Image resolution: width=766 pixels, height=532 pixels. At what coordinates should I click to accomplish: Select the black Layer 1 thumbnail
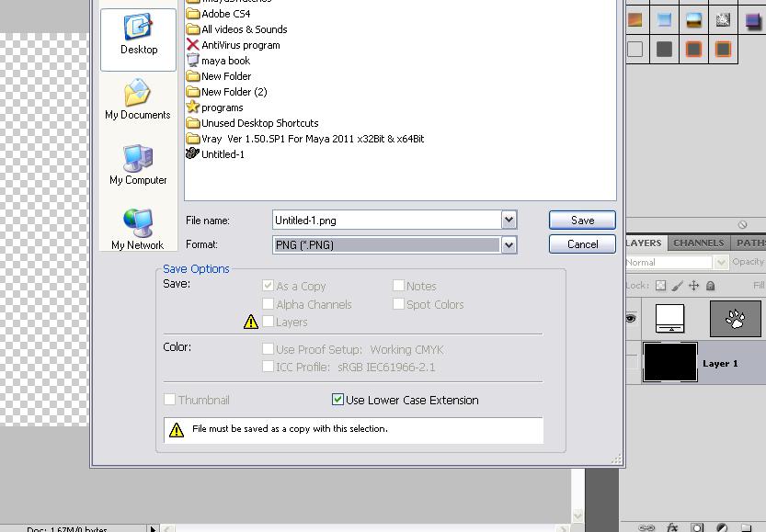(669, 362)
